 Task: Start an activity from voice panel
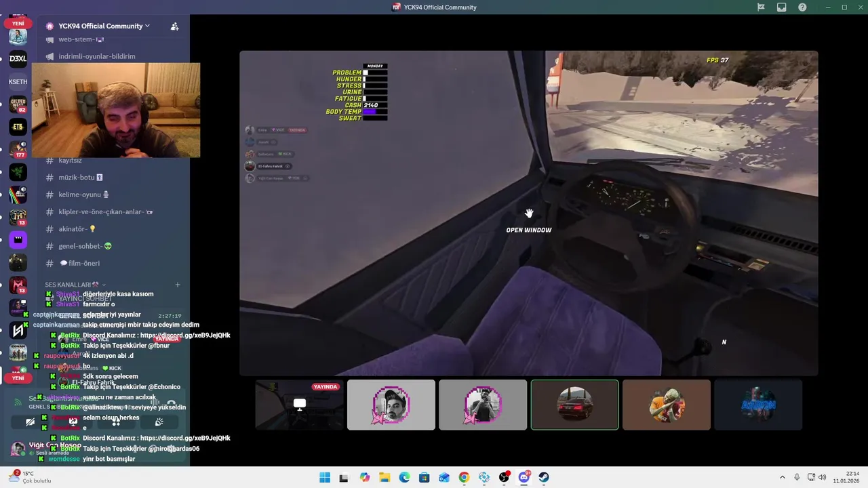pyautogui.click(x=116, y=422)
